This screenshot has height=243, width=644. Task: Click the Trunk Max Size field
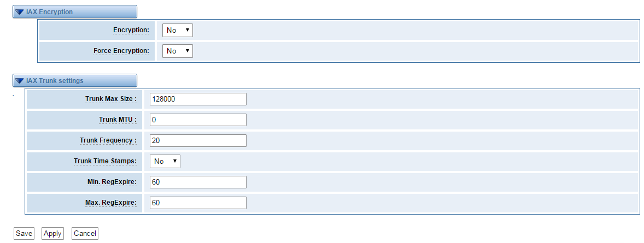click(x=198, y=99)
